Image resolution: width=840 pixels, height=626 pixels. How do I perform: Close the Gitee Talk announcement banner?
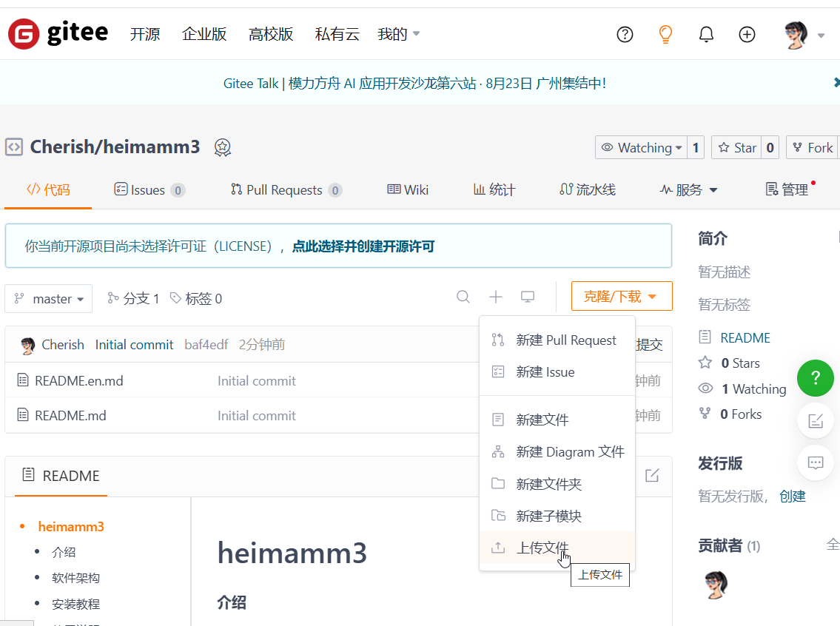pyautogui.click(x=836, y=82)
